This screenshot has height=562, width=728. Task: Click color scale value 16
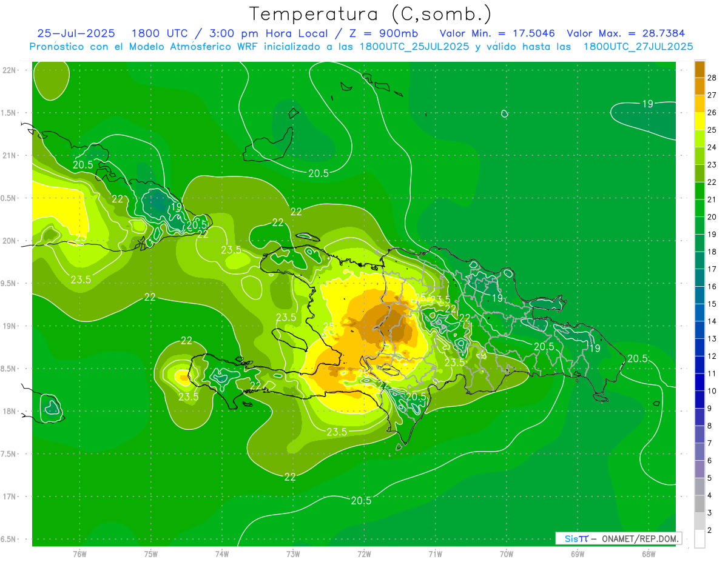coord(712,287)
